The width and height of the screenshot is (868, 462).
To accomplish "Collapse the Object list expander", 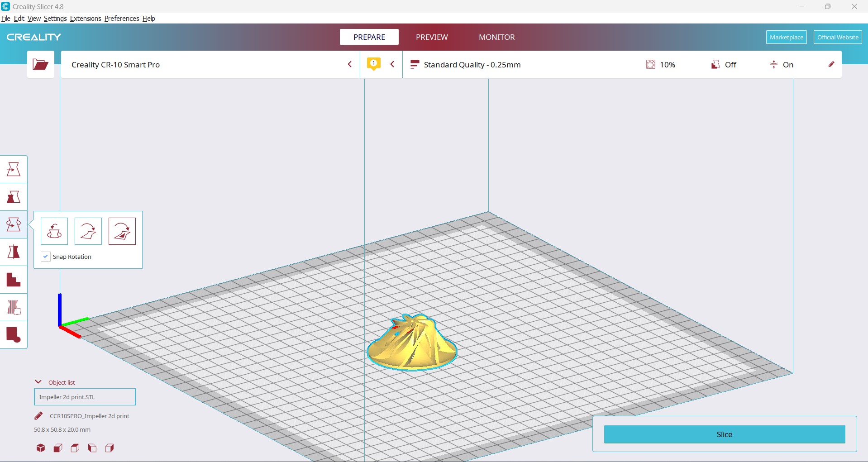I will 38,382.
